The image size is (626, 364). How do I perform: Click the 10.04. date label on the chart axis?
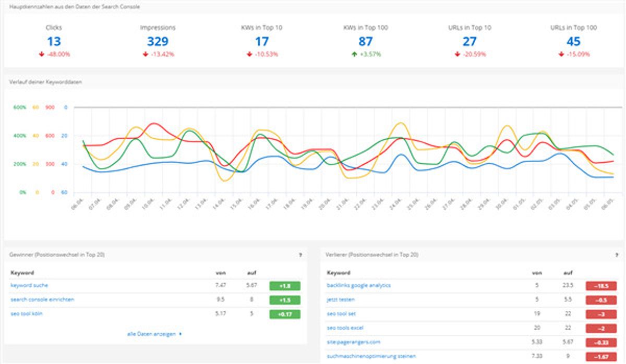(149, 205)
